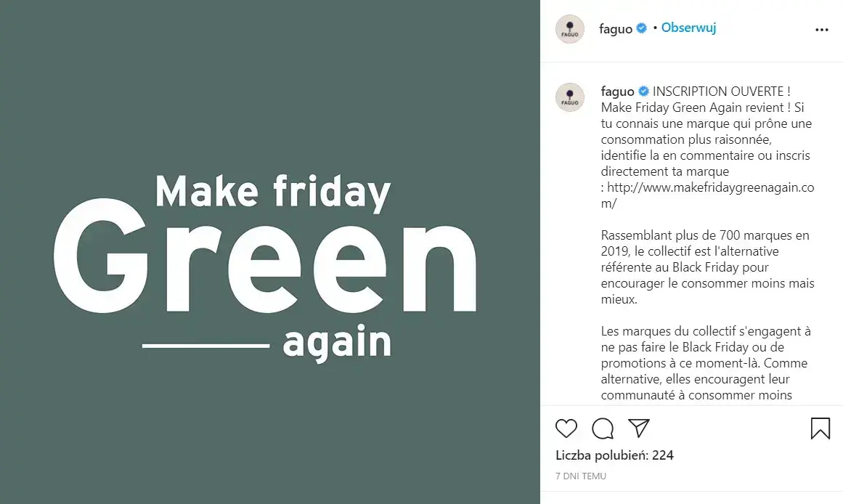Click the FAGUO avatar beside the caption

pyautogui.click(x=569, y=97)
